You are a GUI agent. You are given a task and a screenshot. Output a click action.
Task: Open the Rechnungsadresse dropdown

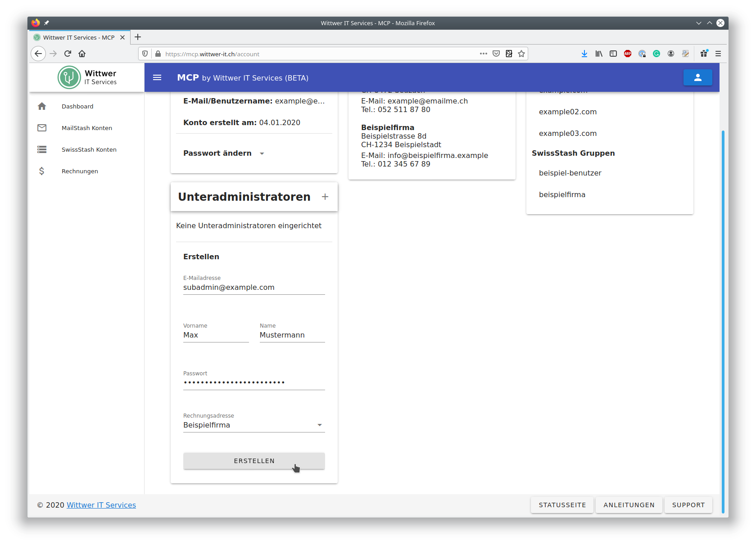254,425
